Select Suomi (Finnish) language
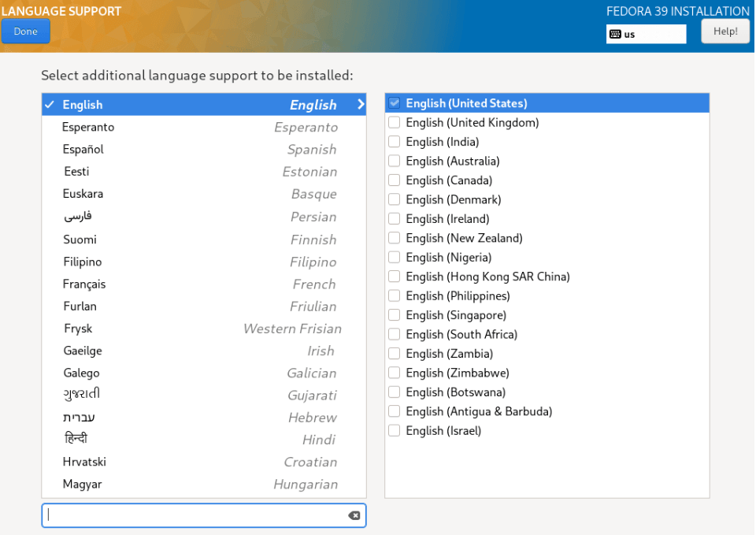Image resolution: width=756 pixels, height=535 pixels. click(x=203, y=240)
